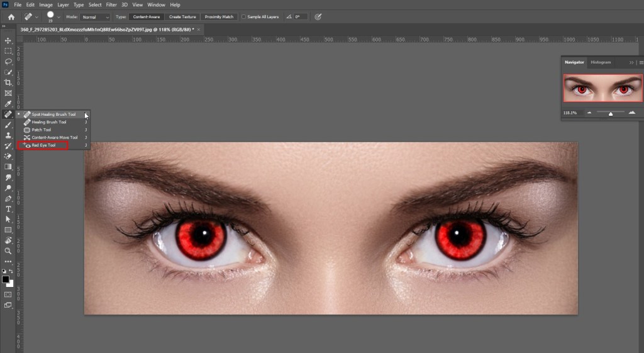
Task: Select the Crop tool in toolbar
Action: tap(8, 82)
